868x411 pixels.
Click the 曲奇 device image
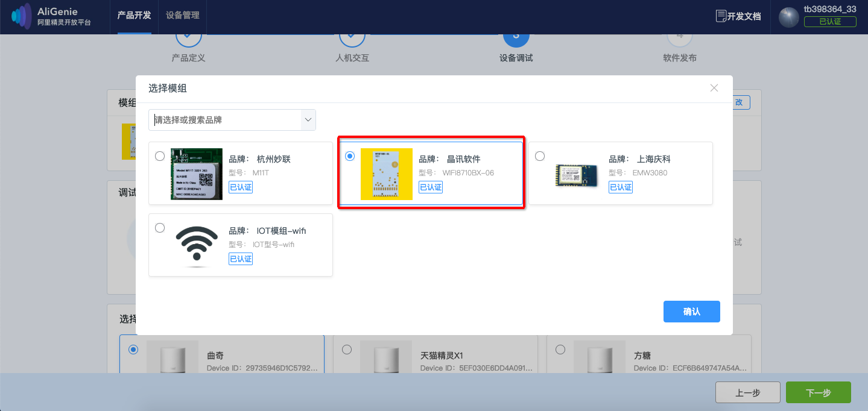point(173,356)
